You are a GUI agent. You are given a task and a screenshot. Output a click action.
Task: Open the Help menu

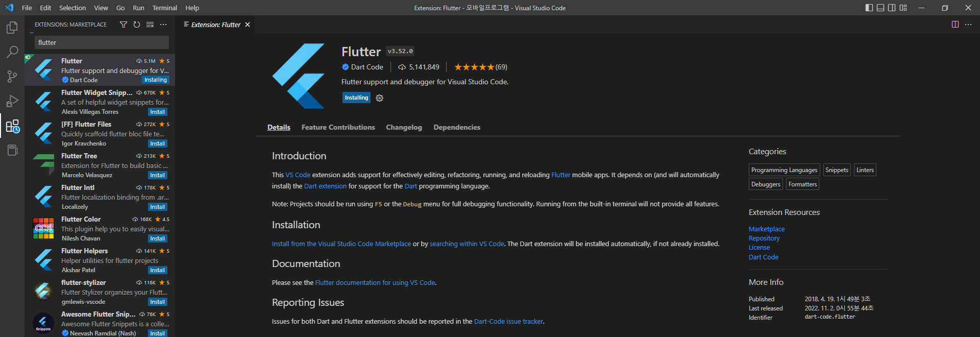(192, 8)
